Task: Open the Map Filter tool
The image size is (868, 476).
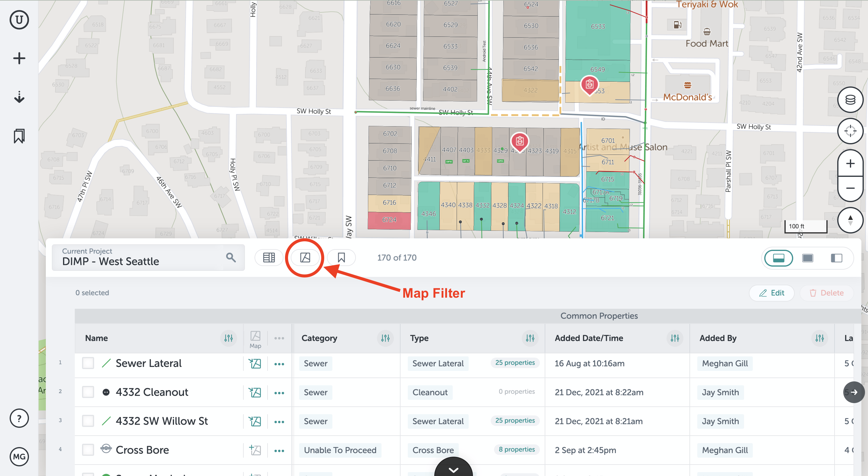Action: (x=304, y=258)
